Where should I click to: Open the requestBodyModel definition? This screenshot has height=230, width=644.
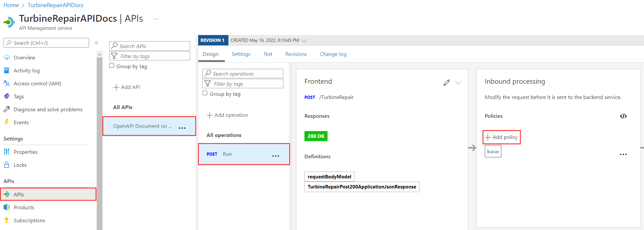(329, 177)
